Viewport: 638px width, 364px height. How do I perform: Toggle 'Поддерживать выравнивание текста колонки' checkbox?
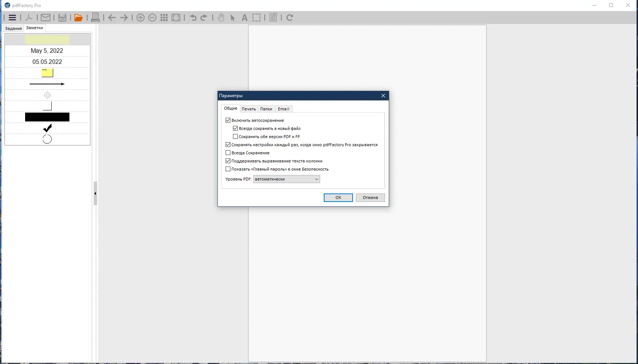pyautogui.click(x=228, y=161)
